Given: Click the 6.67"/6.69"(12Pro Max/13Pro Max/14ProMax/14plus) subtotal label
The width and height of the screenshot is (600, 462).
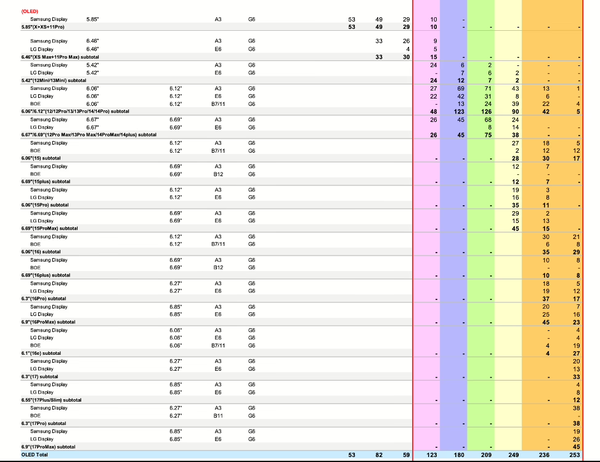Looking at the screenshot, I should [89, 135].
